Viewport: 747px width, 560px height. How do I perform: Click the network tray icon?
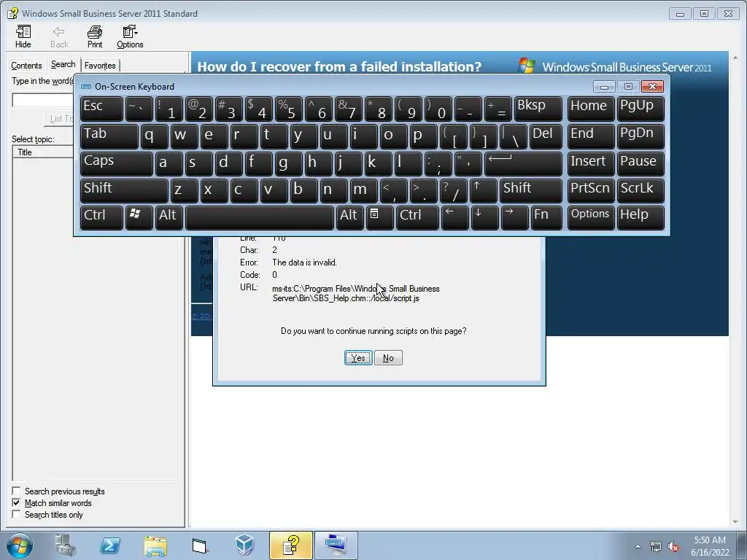[656, 546]
